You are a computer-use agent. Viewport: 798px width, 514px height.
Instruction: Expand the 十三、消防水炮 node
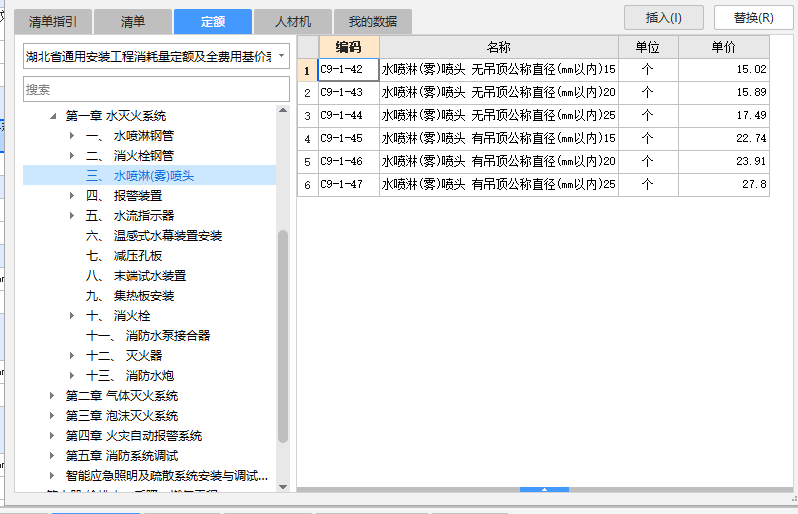pyautogui.click(x=72, y=376)
